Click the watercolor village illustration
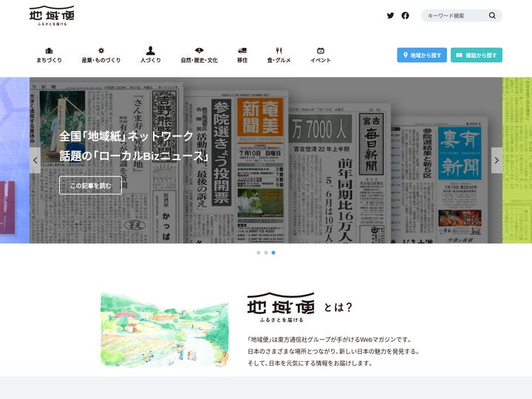Screen dimensions: 532x399 [x=165, y=330]
